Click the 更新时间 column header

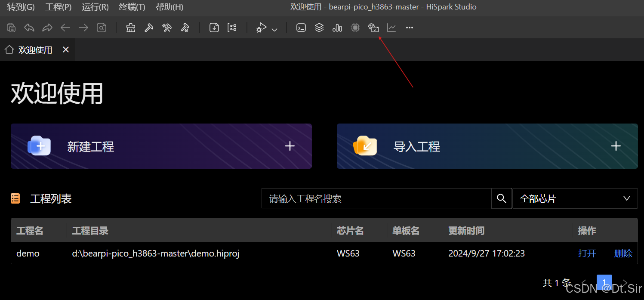466,231
